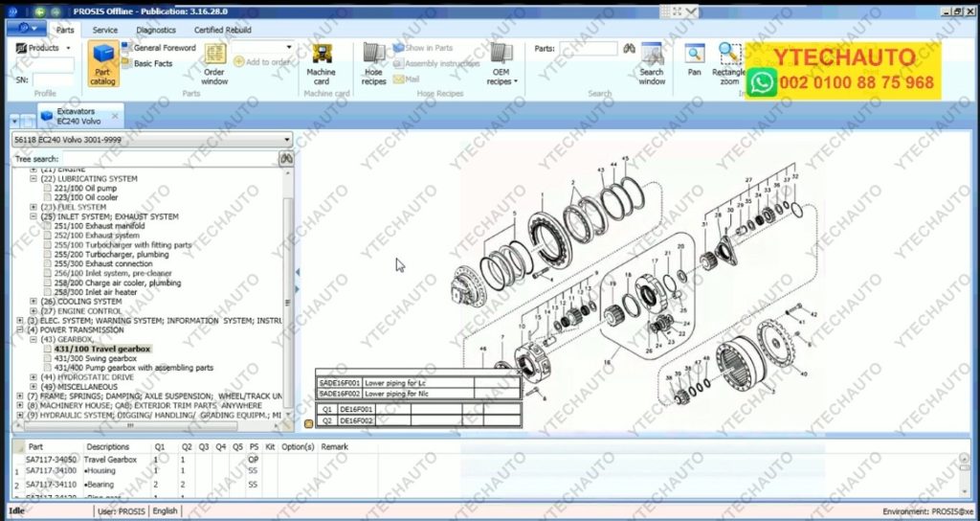Click the Tree search binoculars button
Screen dimensions: 980x521
pyautogui.click(x=286, y=159)
